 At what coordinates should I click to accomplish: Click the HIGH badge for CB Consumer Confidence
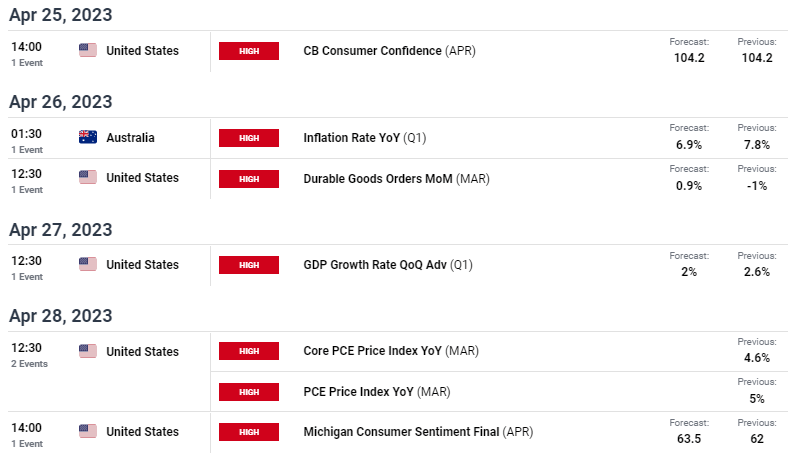coord(249,51)
